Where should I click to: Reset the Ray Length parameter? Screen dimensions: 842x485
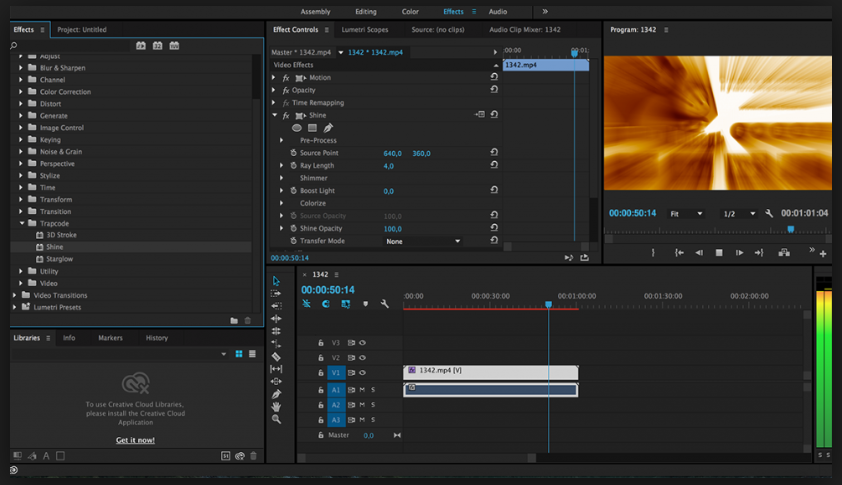click(x=494, y=165)
